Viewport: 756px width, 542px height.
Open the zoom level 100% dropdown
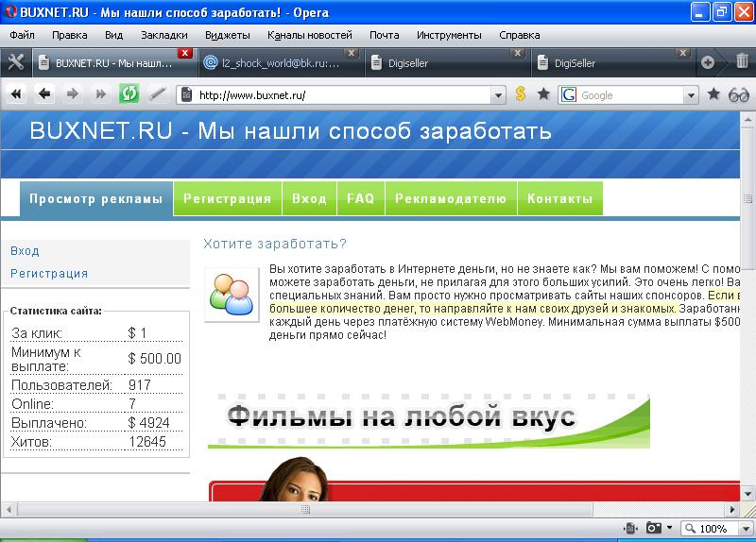[x=746, y=529]
